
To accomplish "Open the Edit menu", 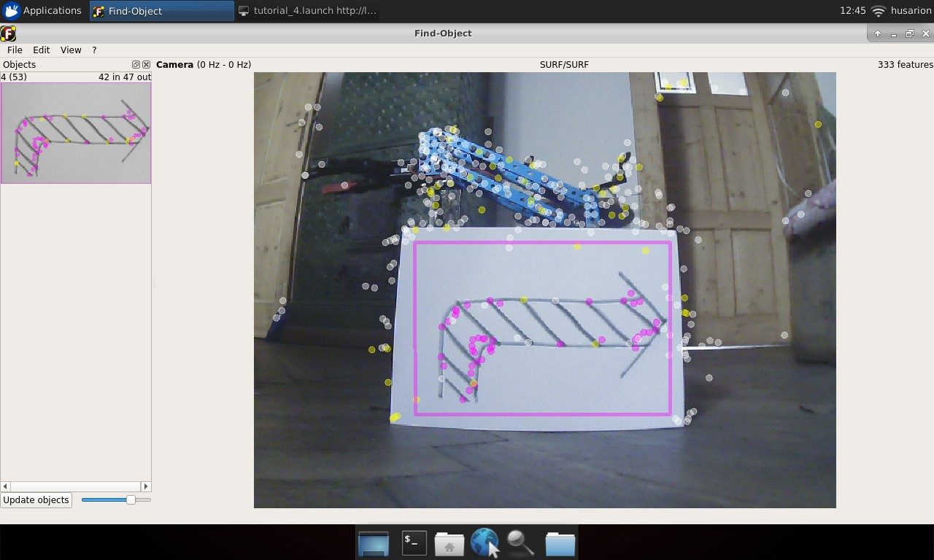I will (x=42, y=50).
